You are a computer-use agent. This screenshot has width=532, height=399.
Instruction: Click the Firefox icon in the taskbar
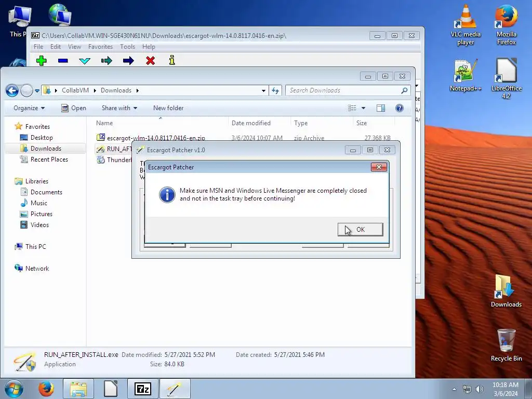[46, 389]
